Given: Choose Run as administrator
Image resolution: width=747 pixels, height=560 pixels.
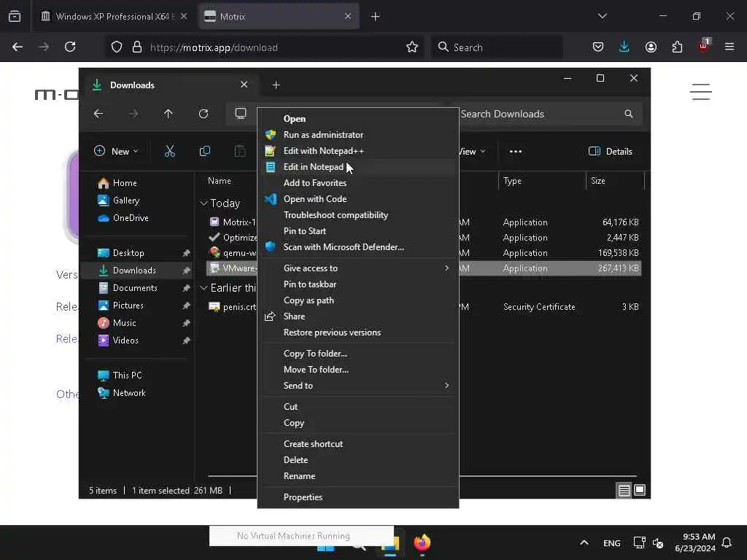Looking at the screenshot, I should 357,135.
